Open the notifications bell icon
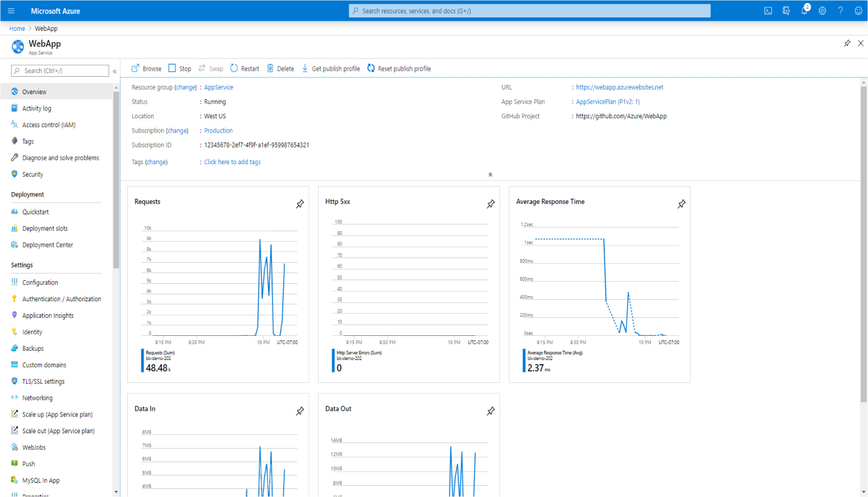 804,11
